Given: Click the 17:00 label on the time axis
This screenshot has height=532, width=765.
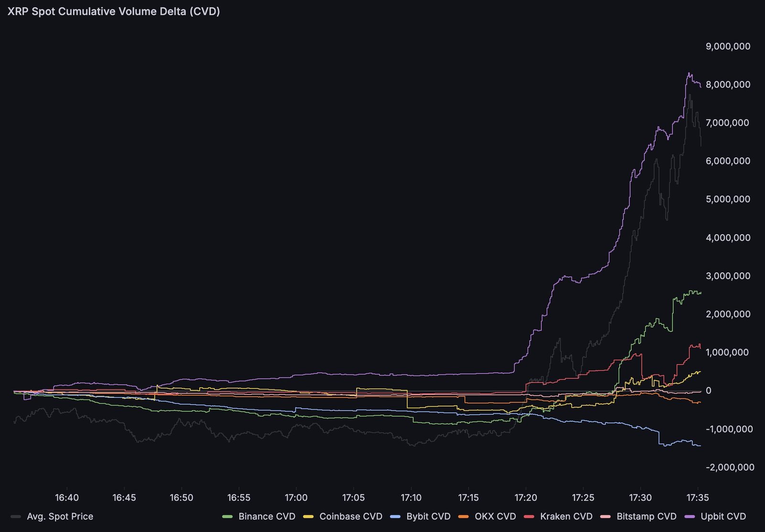Looking at the screenshot, I should pyautogui.click(x=297, y=498).
